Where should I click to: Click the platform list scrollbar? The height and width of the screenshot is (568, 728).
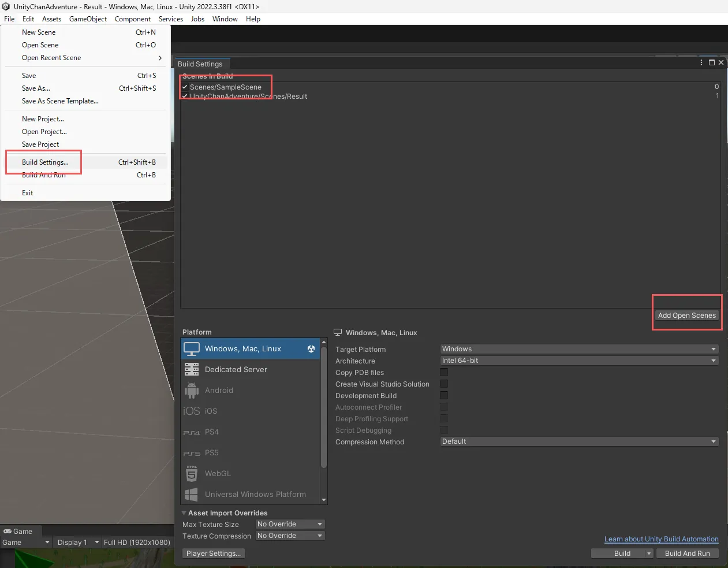(x=324, y=404)
